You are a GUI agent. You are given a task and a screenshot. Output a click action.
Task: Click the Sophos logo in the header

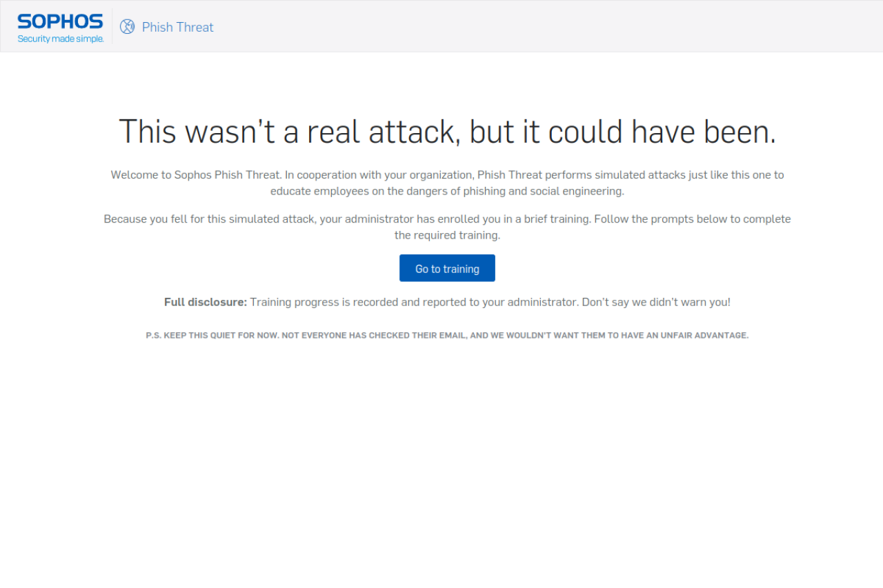tap(60, 21)
